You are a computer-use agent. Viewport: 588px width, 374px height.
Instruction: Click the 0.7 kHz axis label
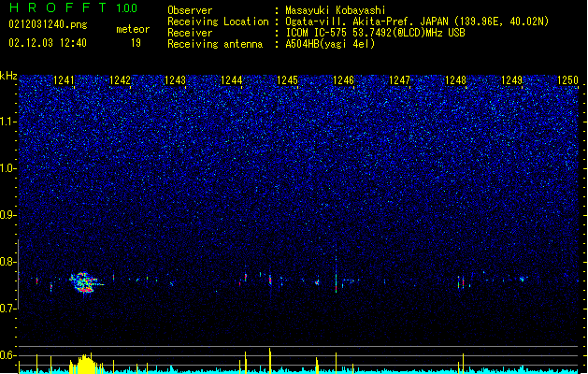point(8,309)
